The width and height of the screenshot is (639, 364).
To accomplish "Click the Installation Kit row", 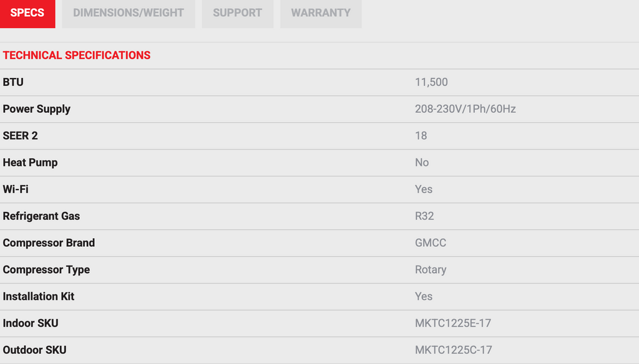I will 38,296.
